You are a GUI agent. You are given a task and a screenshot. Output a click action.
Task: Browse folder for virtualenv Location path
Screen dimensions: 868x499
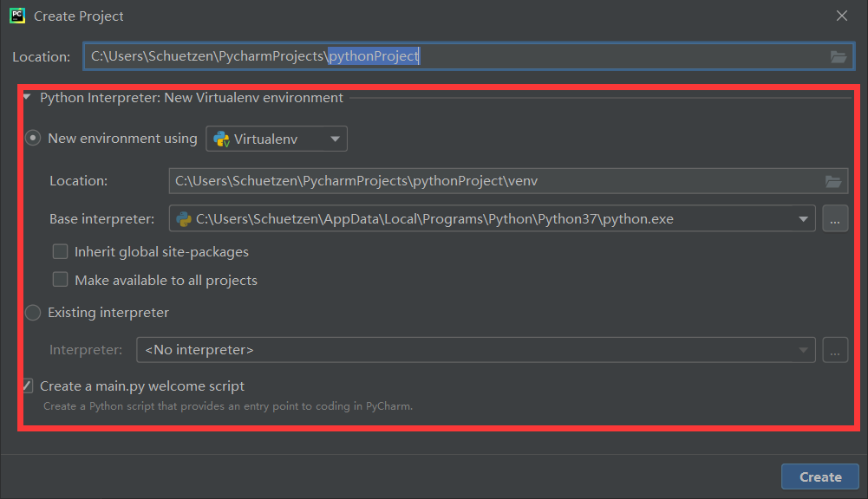pos(833,181)
